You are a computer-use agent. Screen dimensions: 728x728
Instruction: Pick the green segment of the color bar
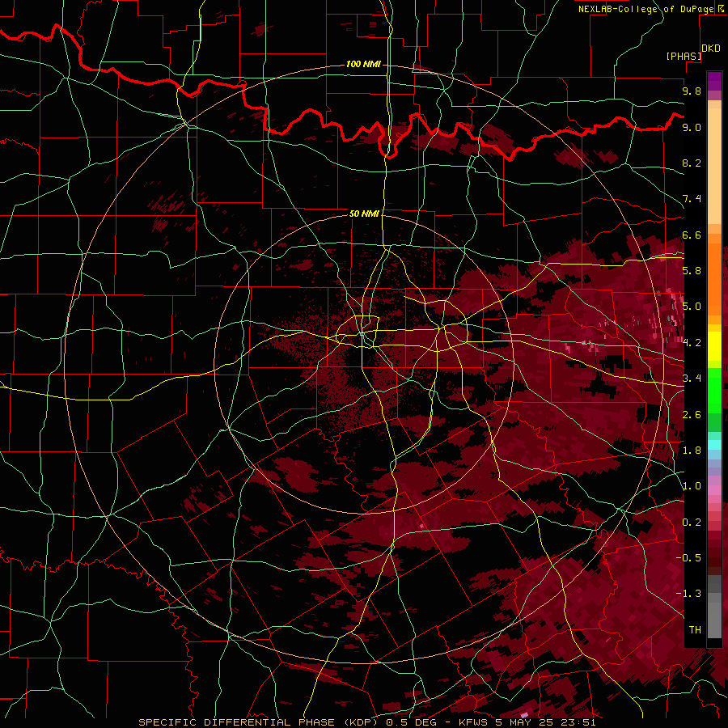coord(714,390)
